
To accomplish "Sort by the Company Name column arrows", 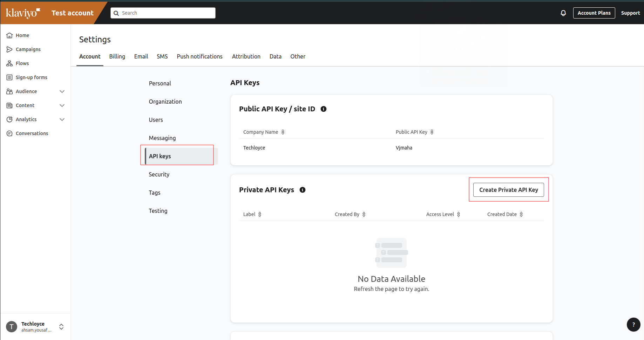I will pos(283,132).
